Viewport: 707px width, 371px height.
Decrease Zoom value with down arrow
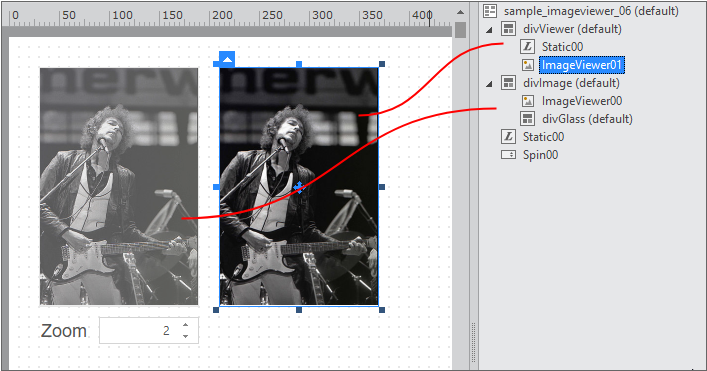(185, 336)
